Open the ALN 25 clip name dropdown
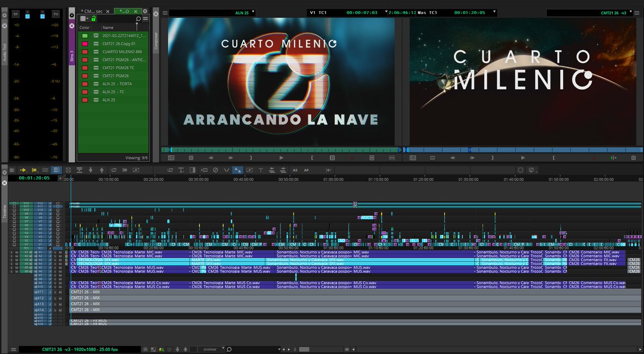The height and width of the screenshot is (354, 644). (x=253, y=12)
